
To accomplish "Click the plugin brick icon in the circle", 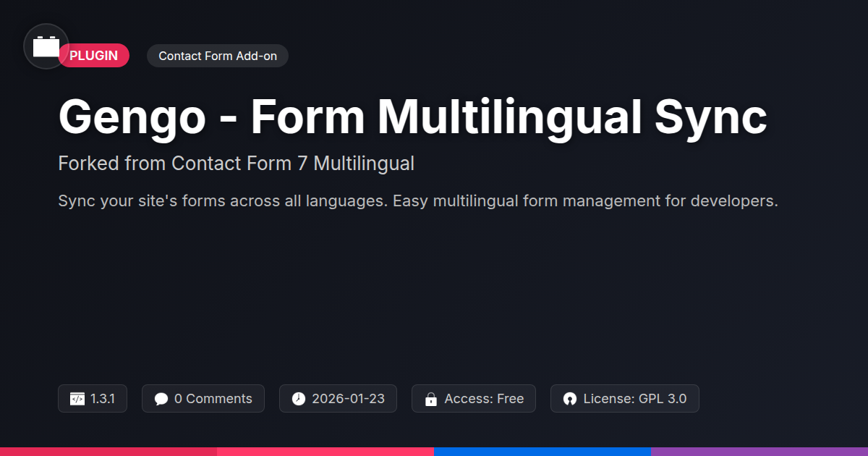I will 46,46.
